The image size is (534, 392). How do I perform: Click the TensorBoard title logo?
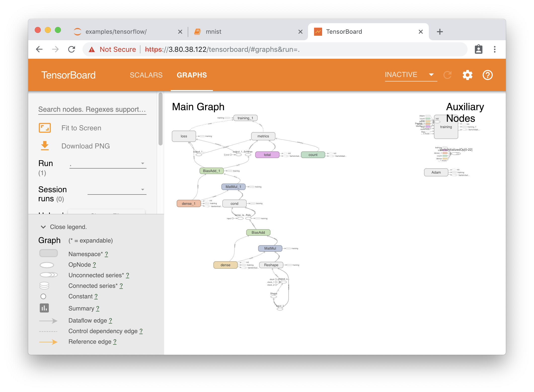click(68, 75)
